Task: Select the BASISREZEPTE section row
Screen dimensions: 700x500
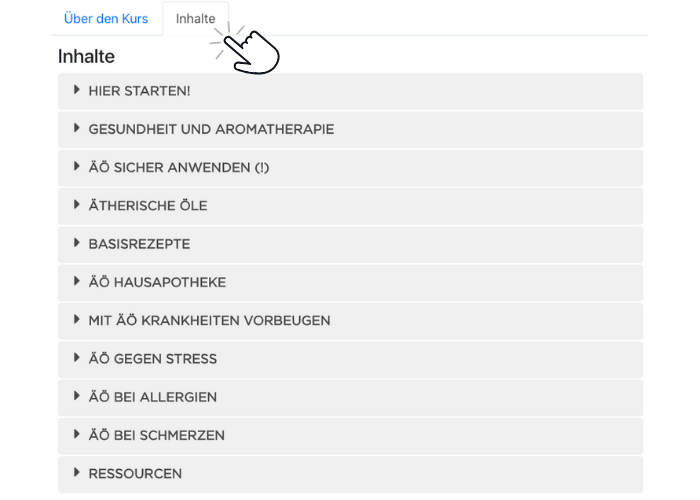Action: [350, 244]
